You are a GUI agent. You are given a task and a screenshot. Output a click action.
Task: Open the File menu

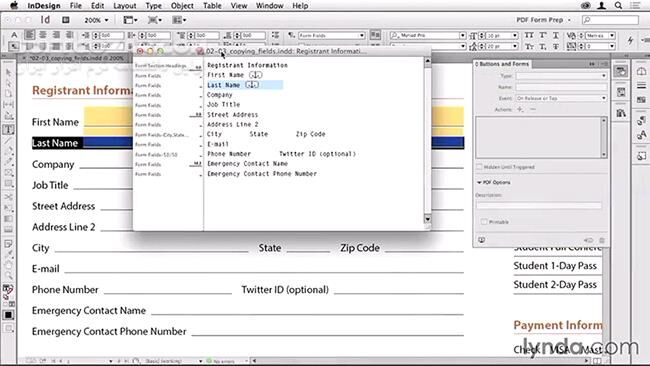75,6
